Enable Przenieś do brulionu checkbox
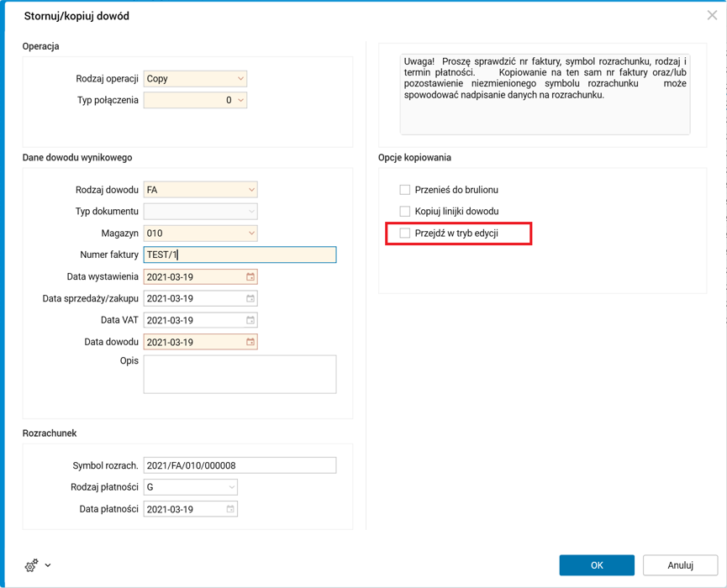The image size is (727, 588). click(x=405, y=190)
